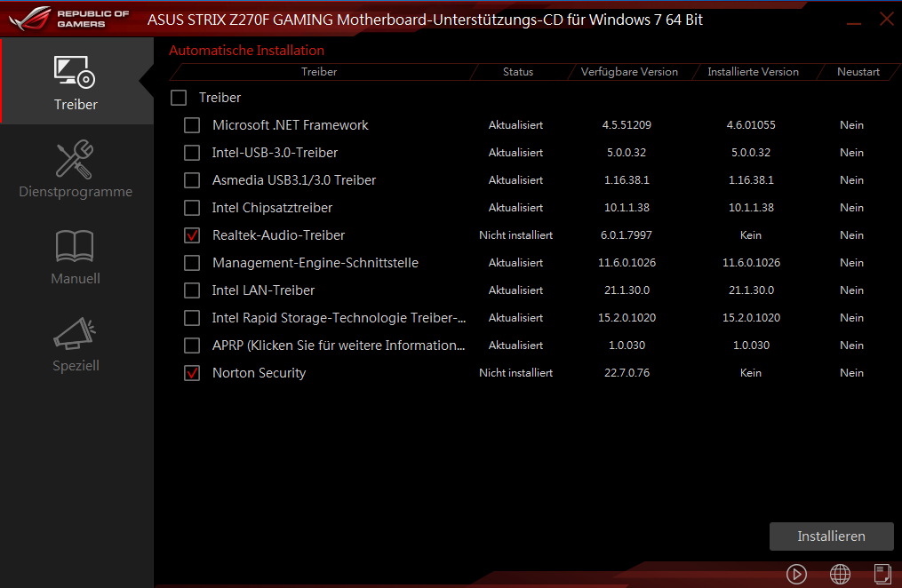Toggle the top-level Treiber select-all checkbox
This screenshot has width=902, height=588.
(179, 98)
